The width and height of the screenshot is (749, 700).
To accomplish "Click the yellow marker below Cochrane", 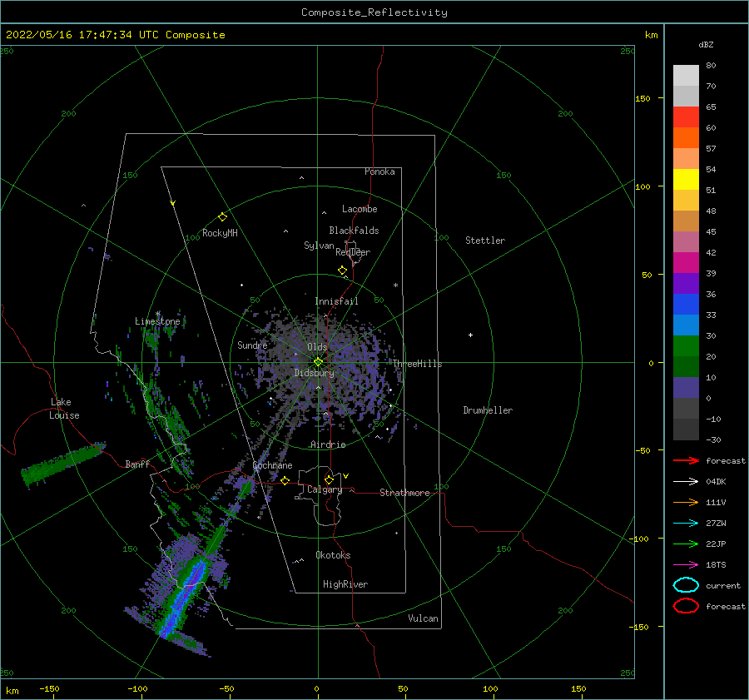I will pos(285,480).
